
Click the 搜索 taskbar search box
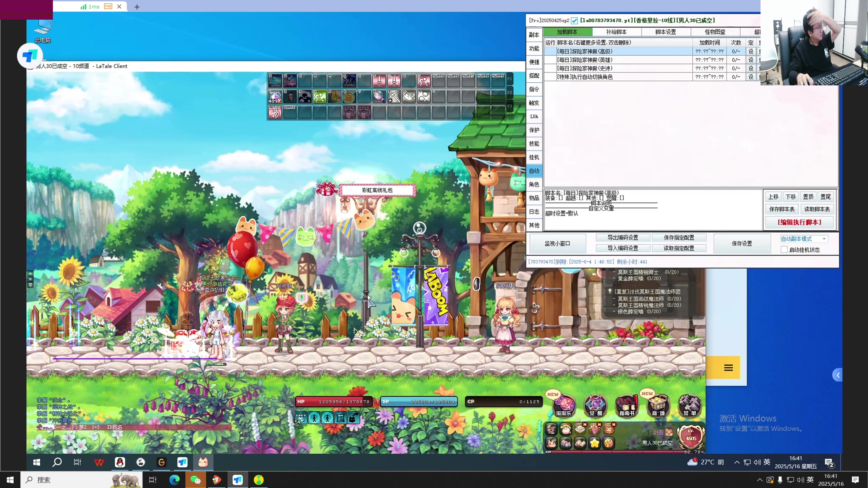[81, 480]
